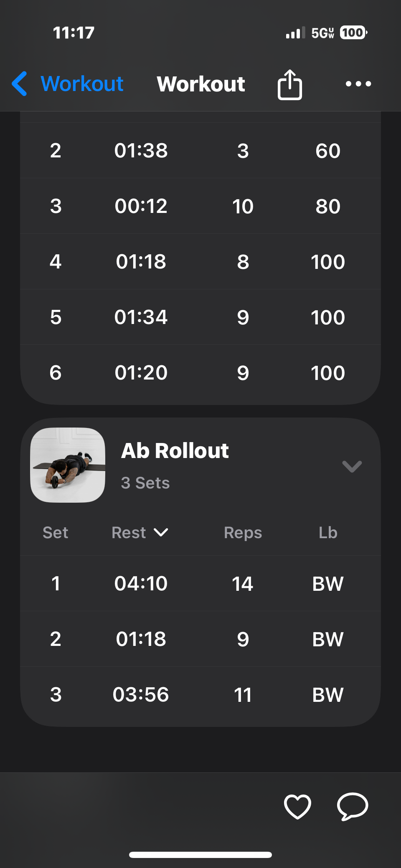Image resolution: width=401 pixels, height=868 pixels.
Task: Select Ab Rollout set 1 with 04:10 rest
Action: tap(200, 583)
